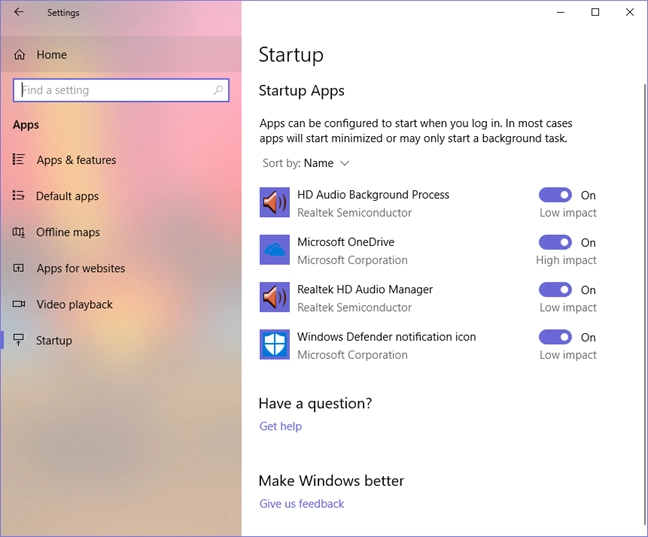This screenshot has height=537, width=648.
Task: Click the Apps for websites icon
Action: click(x=19, y=268)
